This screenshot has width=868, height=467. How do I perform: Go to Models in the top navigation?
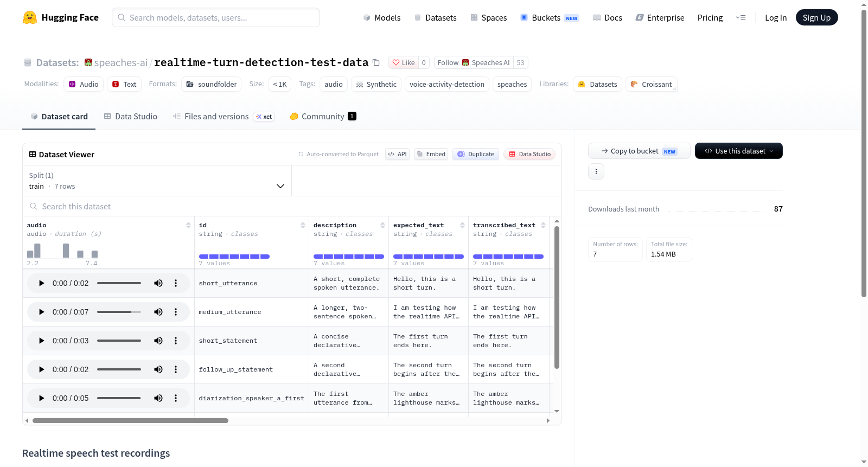[381, 17]
